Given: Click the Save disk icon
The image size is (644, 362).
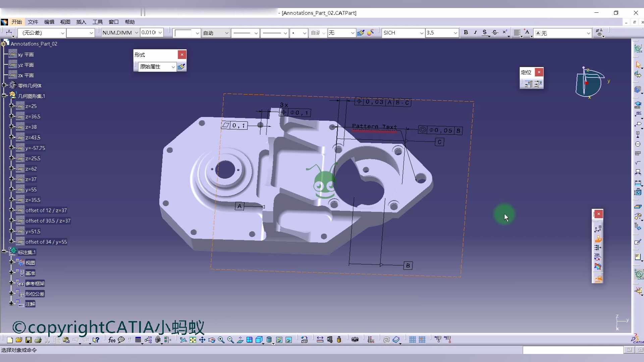Looking at the screenshot, I should click(x=29, y=340).
